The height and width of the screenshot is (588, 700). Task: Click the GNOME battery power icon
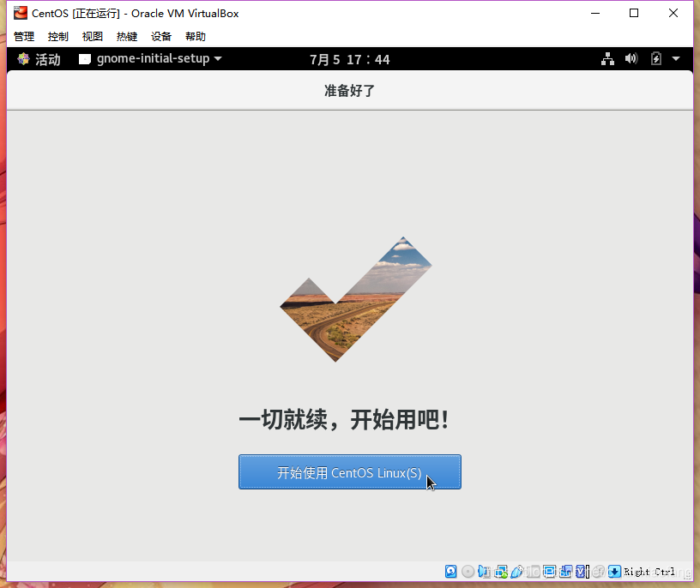point(655,59)
